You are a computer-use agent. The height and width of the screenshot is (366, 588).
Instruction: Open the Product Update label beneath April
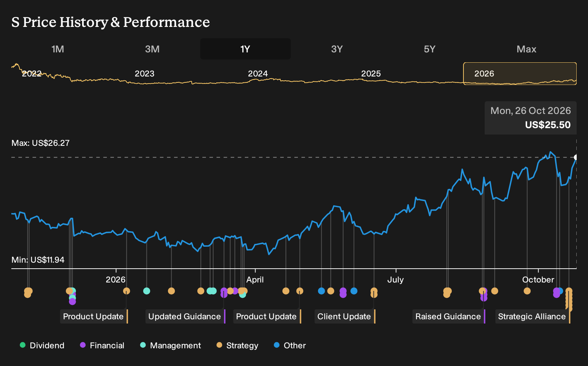(x=267, y=316)
